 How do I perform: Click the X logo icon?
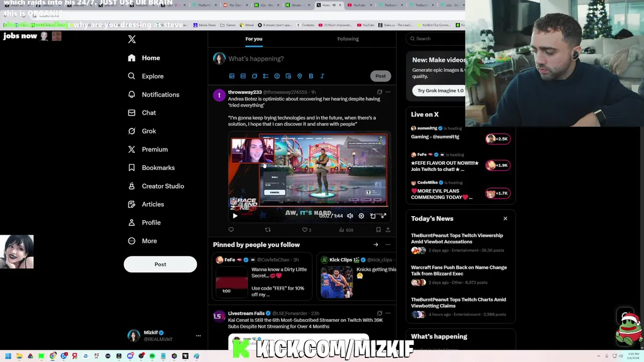(132, 39)
